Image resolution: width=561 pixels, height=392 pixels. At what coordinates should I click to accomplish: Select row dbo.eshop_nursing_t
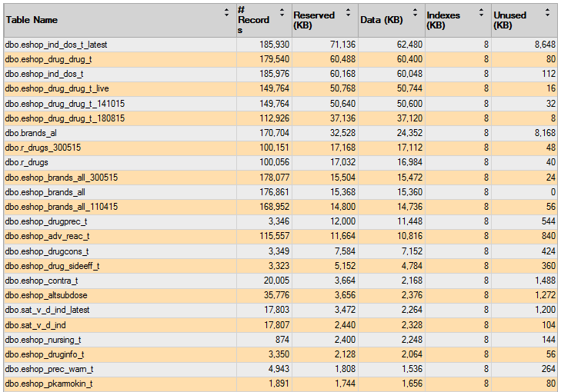280,340
